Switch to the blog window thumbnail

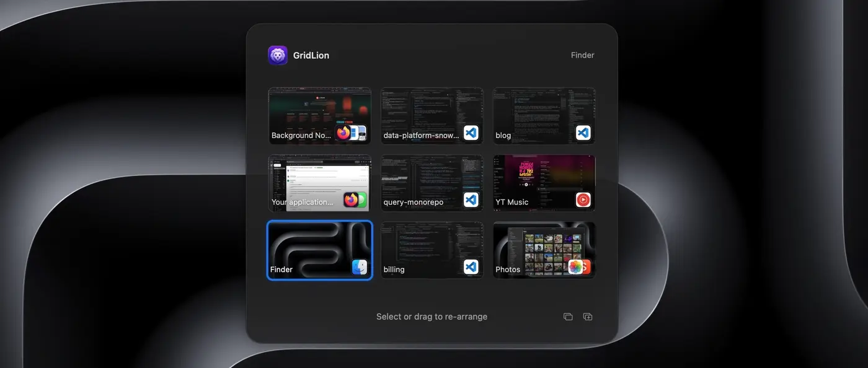(544, 116)
